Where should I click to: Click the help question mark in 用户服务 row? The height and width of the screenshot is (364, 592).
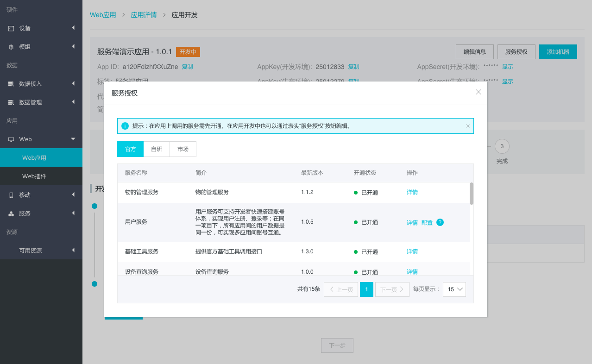tap(440, 222)
